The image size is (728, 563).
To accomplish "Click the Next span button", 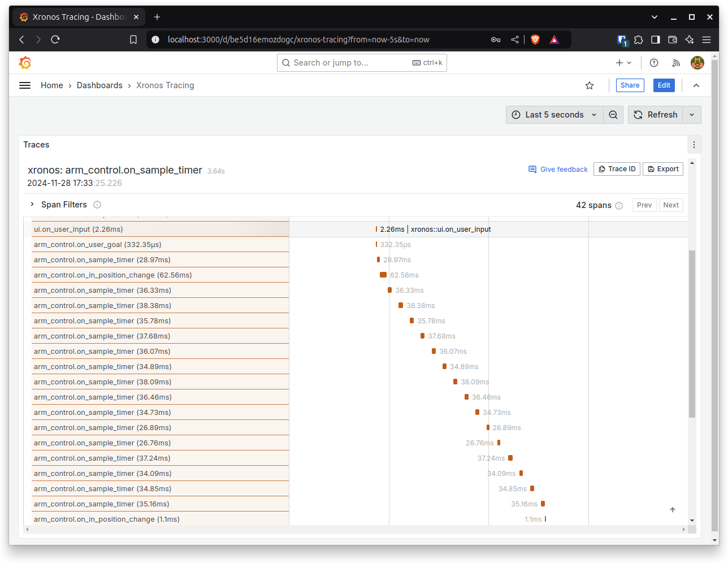I will (x=671, y=205).
